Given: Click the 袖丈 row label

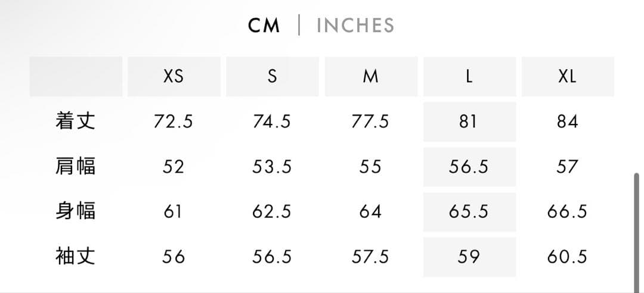Looking at the screenshot, I should point(75,257).
